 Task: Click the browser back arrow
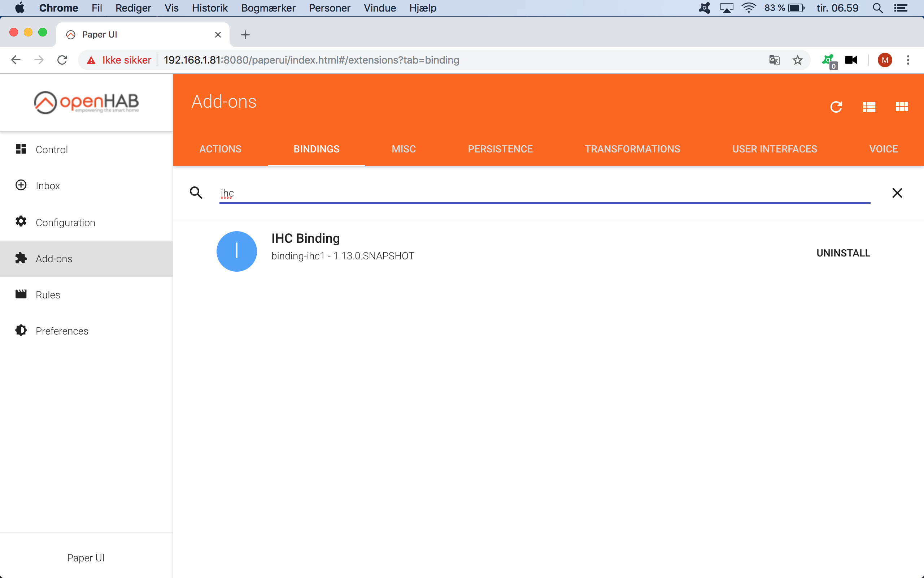tap(16, 60)
